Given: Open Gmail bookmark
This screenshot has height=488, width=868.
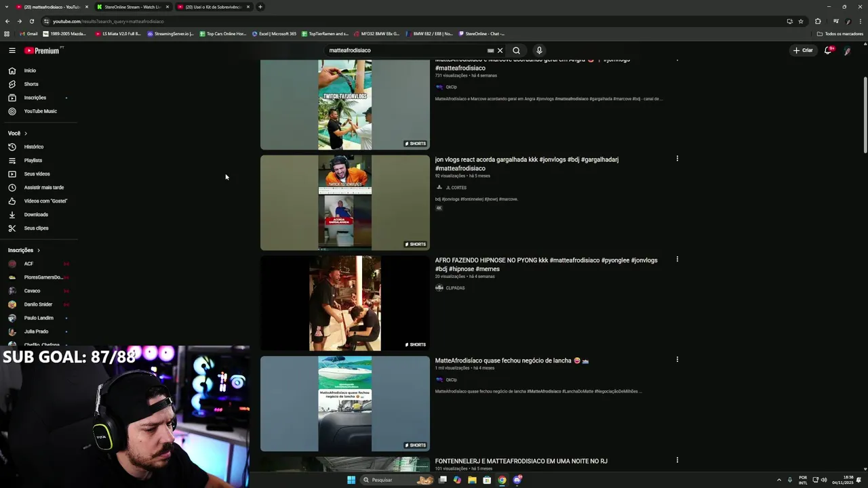Looking at the screenshot, I should coord(28,34).
